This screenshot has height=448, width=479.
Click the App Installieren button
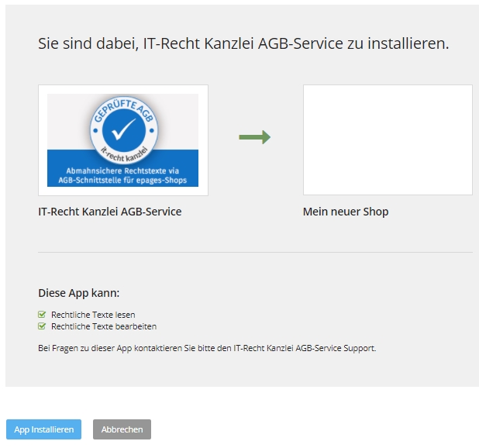coord(43,429)
